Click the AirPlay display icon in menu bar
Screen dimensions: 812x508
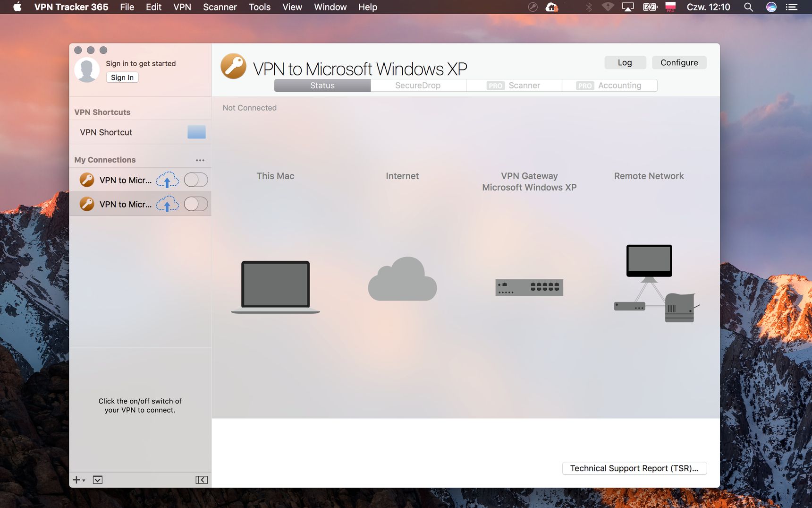coord(628,7)
